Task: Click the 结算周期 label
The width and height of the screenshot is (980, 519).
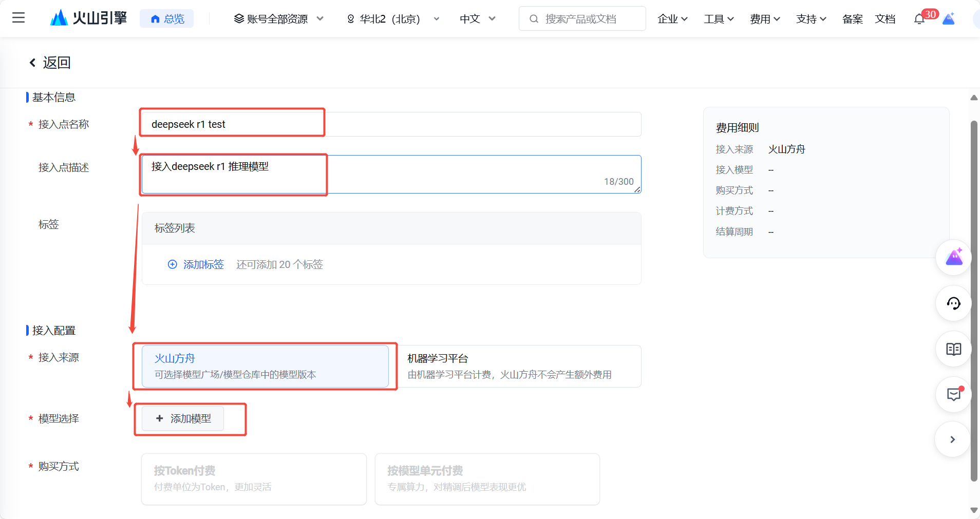Action: pyautogui.click(x=734, y=232)
